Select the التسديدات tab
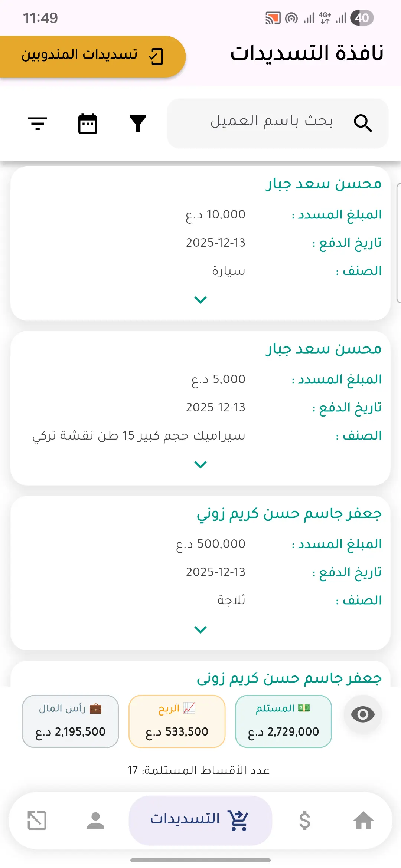Screen dimensions: 401x868 point(200,820)
